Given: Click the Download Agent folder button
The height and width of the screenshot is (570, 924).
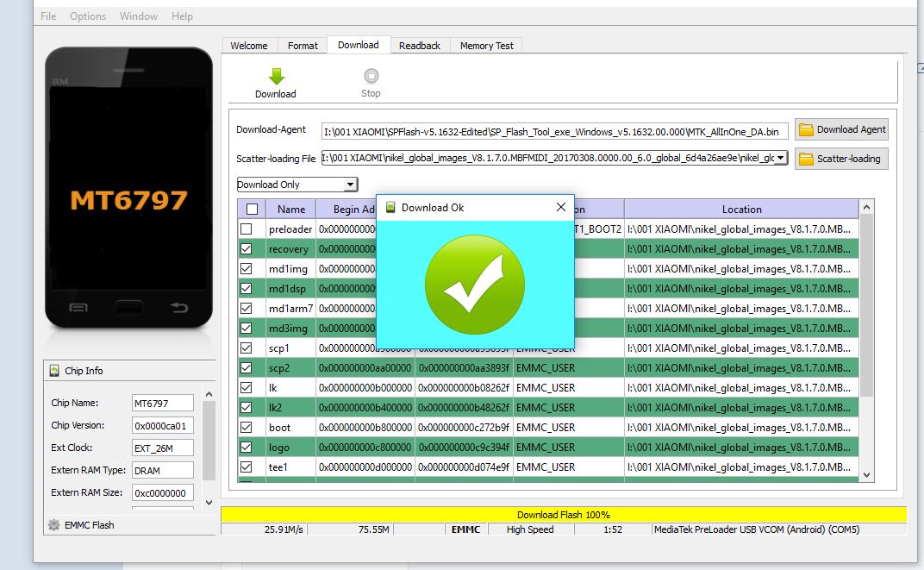Looking at the screenshot, I should click(841, 129).
